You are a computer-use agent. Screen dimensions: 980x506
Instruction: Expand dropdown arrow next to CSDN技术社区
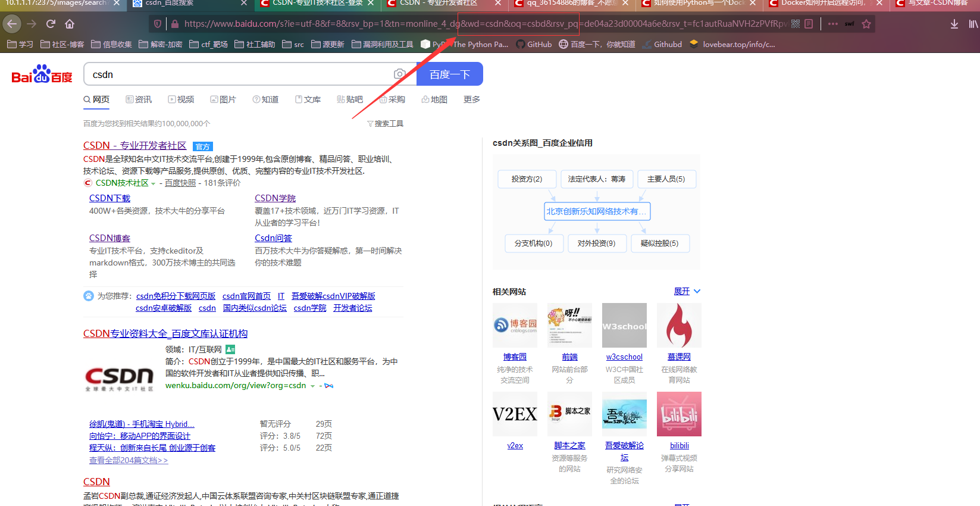point(153,183)
